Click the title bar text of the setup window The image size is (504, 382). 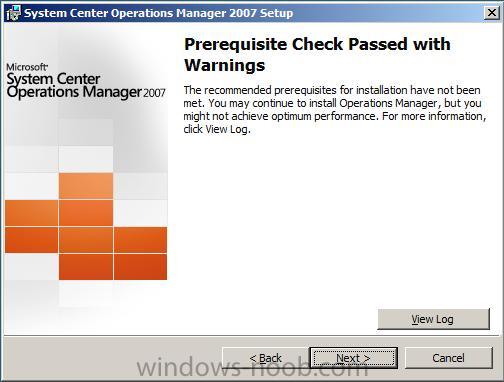[x=159, y=13]
